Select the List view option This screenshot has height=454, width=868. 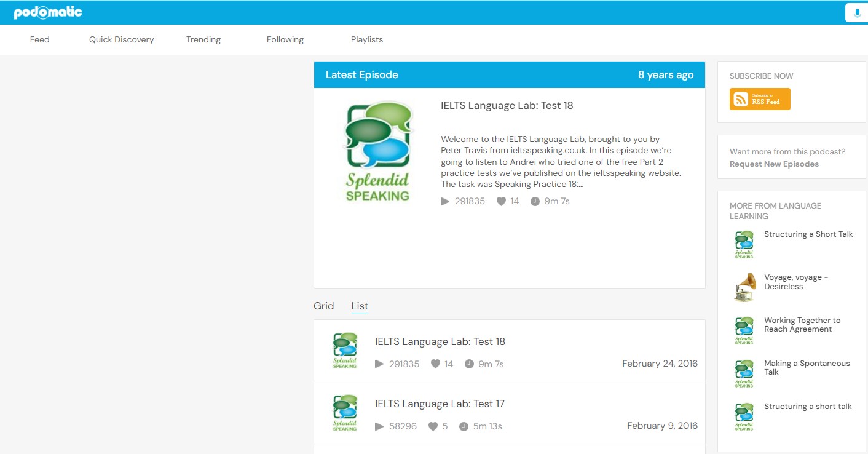point(360,306)
